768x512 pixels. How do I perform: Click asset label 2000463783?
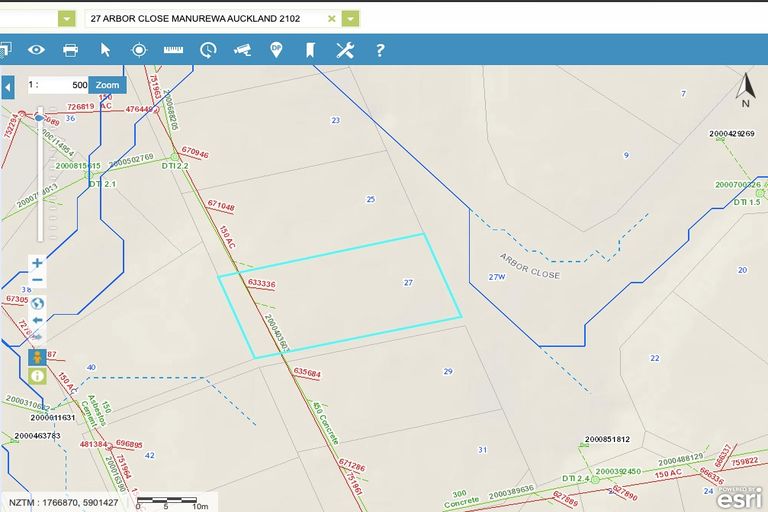point(37,436)
